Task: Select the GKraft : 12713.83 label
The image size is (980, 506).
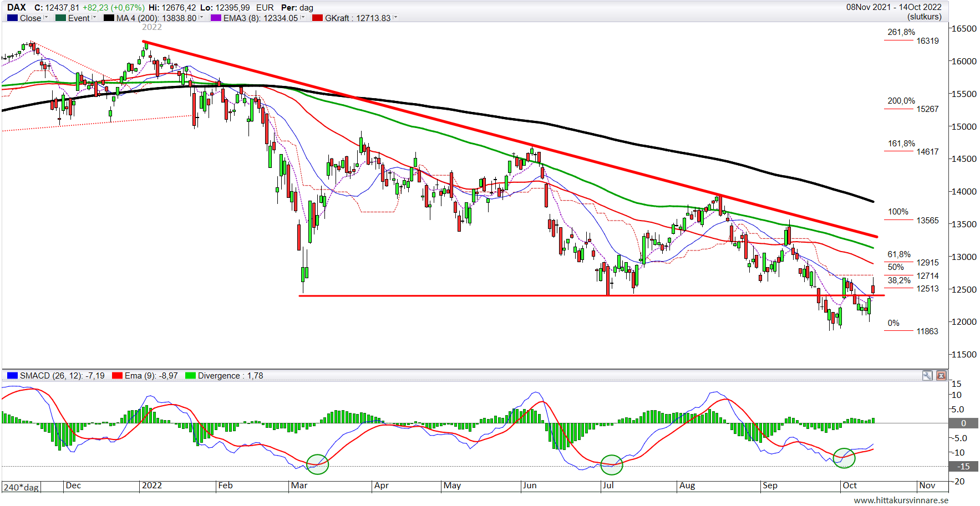Action: 358,18
